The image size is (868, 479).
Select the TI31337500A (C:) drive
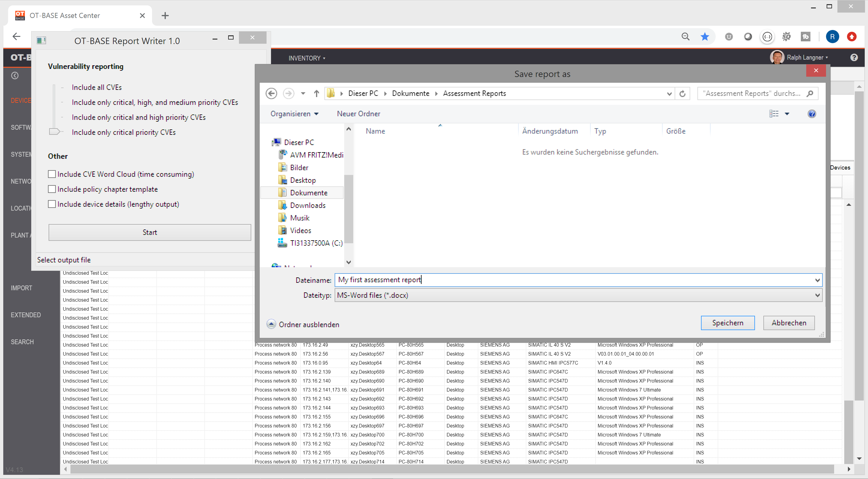pyautogui.click(x=310, y=243)
